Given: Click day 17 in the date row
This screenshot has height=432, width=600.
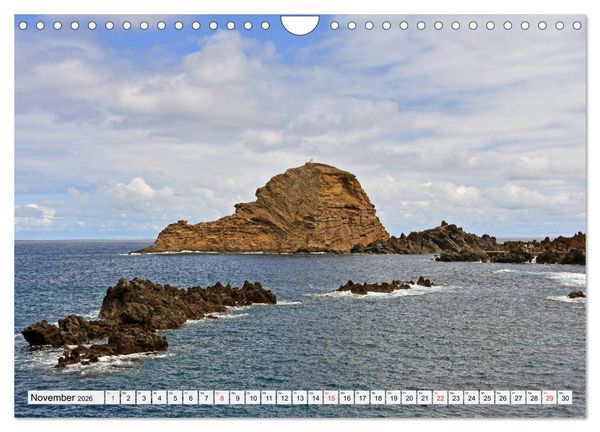Looking at the screenshot, I should [362, 398].
